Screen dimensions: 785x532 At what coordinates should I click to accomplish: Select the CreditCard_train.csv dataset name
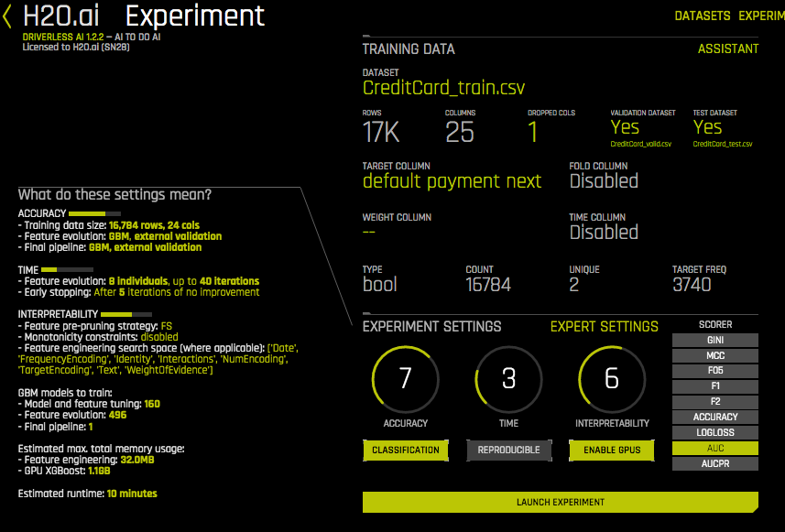click(x=443, y=88)
